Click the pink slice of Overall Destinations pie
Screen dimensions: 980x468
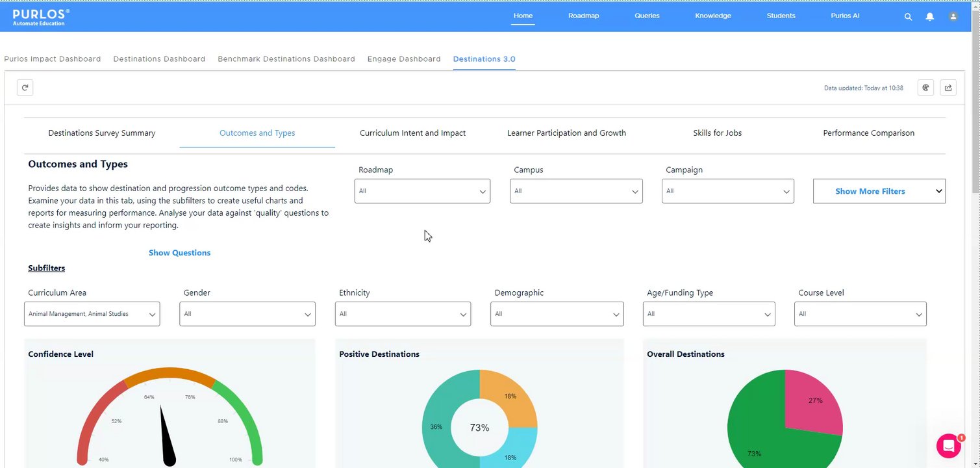coord(813,406)
